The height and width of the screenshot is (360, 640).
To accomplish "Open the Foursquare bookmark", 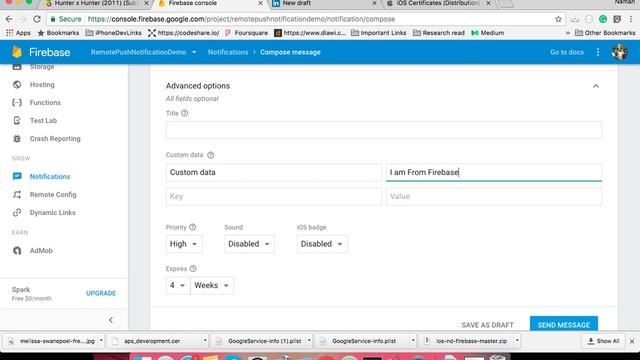I will 247,33.
